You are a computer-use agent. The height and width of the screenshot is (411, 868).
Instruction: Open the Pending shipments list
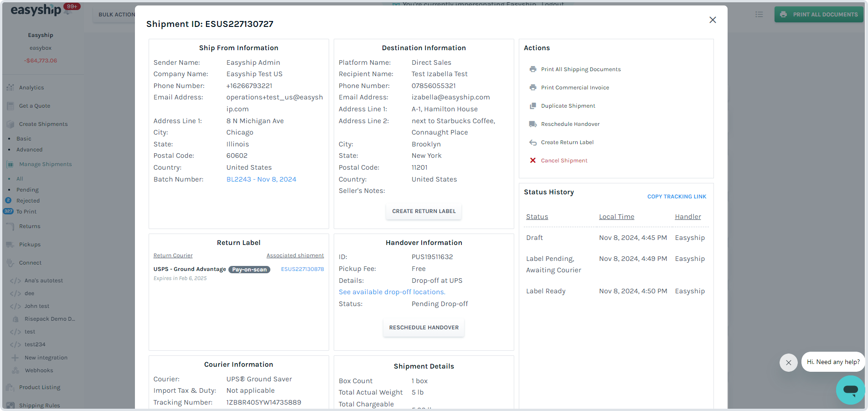click(27, 190)
